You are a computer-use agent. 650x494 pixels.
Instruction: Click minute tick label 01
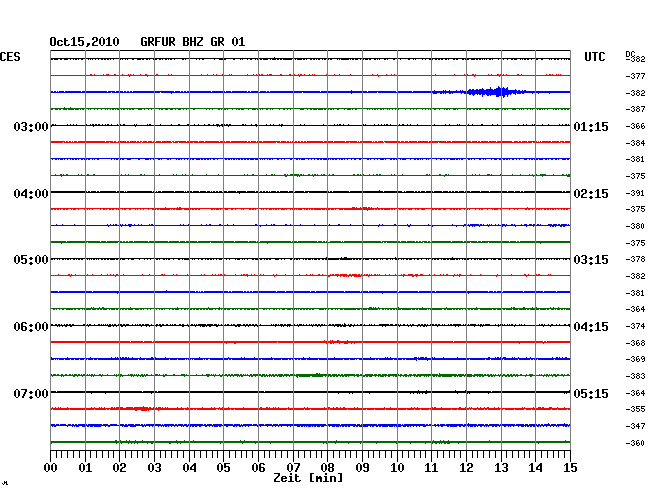click(x=85, y=468)
